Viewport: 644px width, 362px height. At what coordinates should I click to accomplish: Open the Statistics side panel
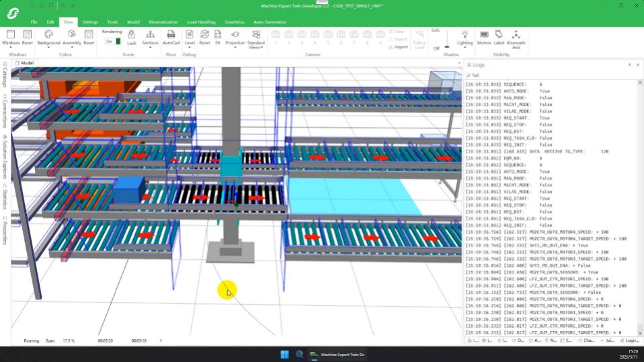tap(5, 197)
